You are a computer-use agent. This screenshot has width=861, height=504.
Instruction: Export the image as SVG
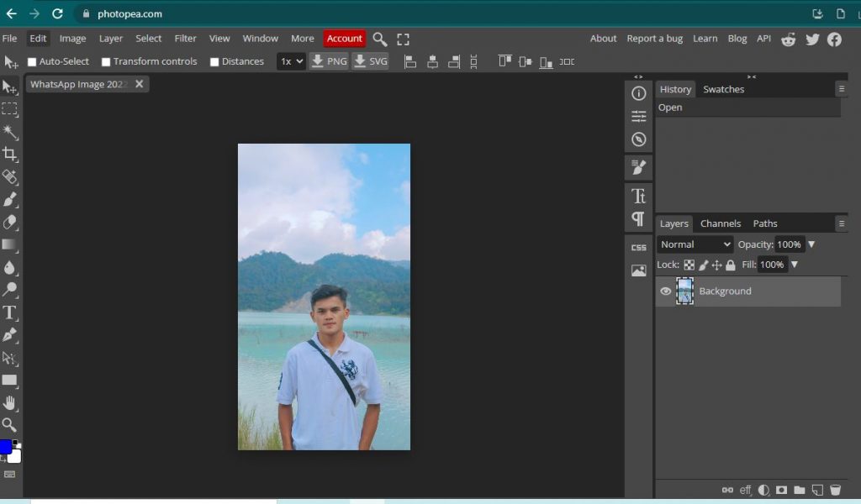tap(371, 61)
